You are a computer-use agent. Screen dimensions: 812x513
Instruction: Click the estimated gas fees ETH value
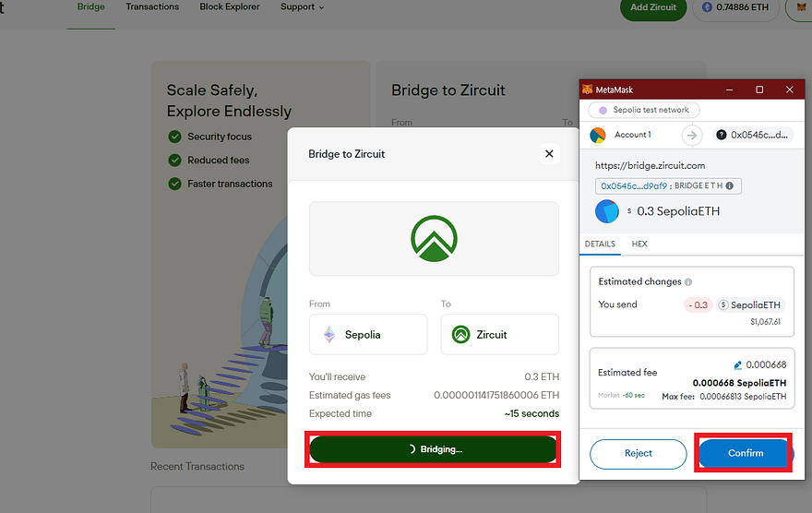click(496, 395)
